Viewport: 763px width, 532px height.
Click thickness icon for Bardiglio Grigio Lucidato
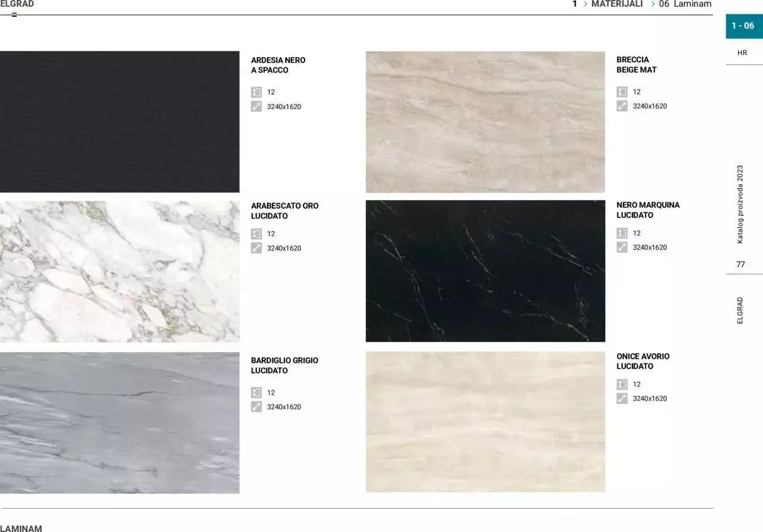256,393
